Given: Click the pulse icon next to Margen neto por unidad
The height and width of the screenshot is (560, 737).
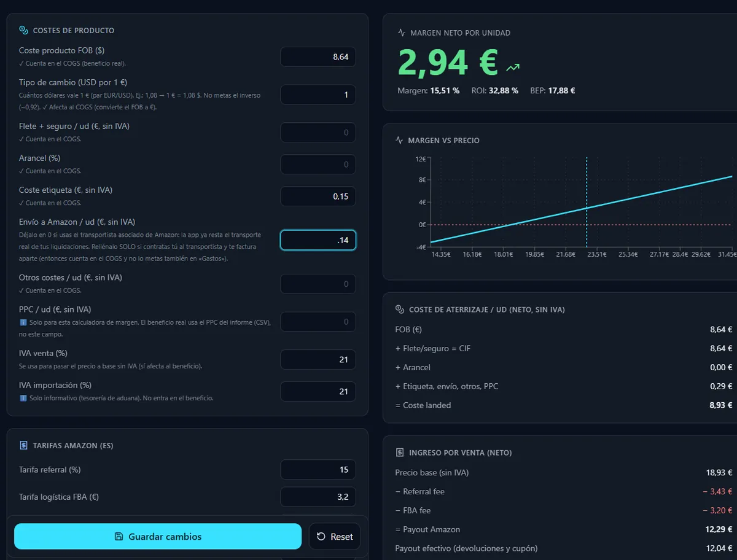Looking at the screenshot, I should [x=402, y=33].
